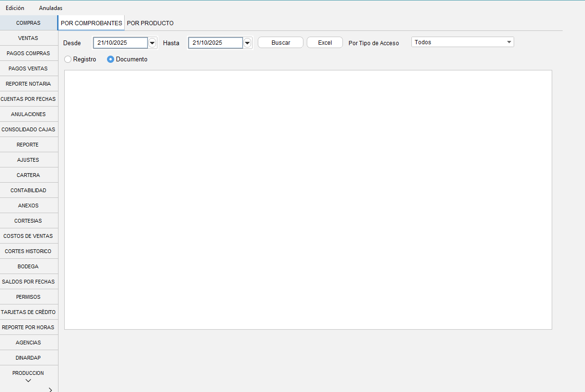Select the POR COMPROBANTES tab
This screenshot has width=585, height=392.
91,23
